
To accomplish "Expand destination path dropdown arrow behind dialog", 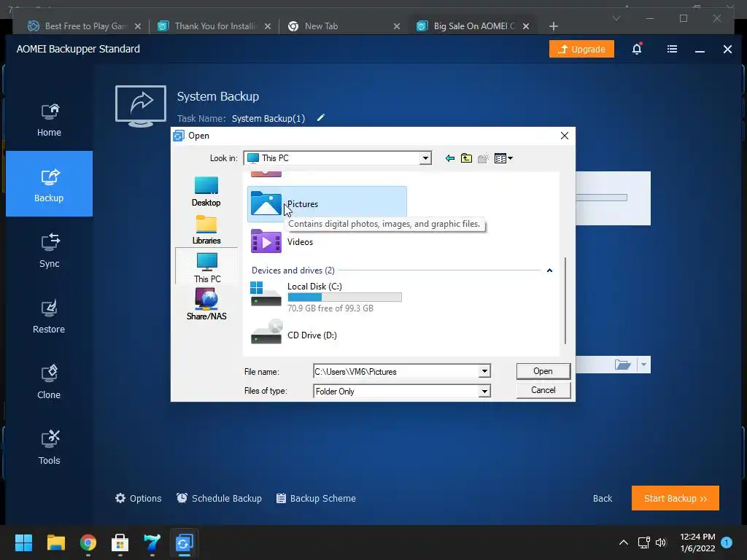I will [643, 365].
